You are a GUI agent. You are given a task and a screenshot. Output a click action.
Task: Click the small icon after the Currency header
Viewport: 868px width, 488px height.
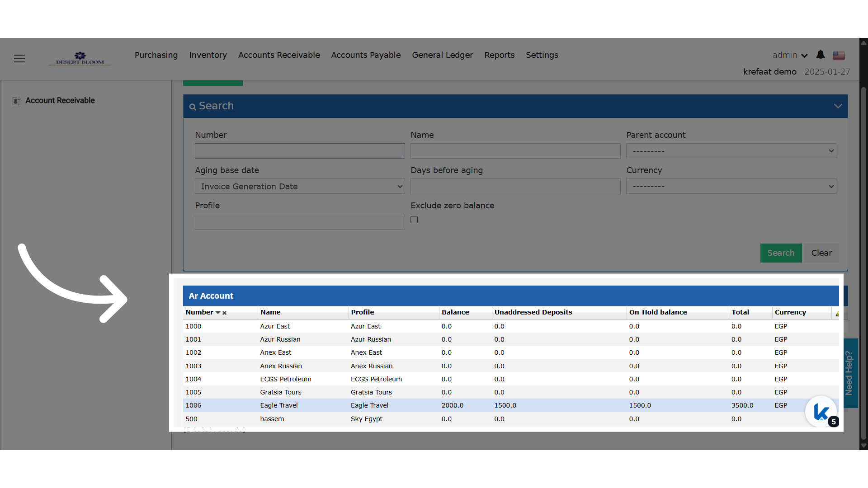pyautogui.click(x=837, y=313)
